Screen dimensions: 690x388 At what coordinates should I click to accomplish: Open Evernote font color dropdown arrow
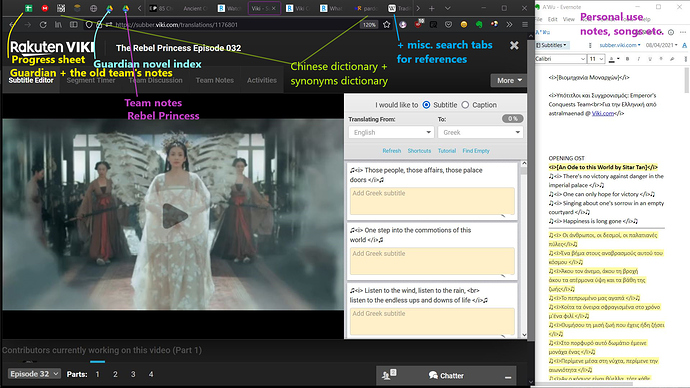pos(618,59)
